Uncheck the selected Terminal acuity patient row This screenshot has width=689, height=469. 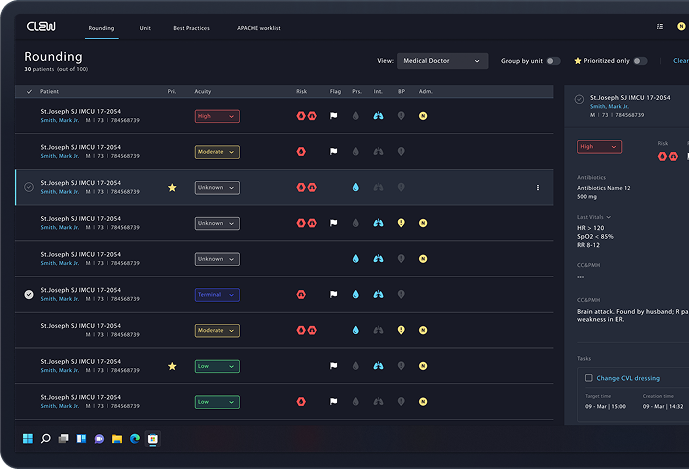point(29,294)
